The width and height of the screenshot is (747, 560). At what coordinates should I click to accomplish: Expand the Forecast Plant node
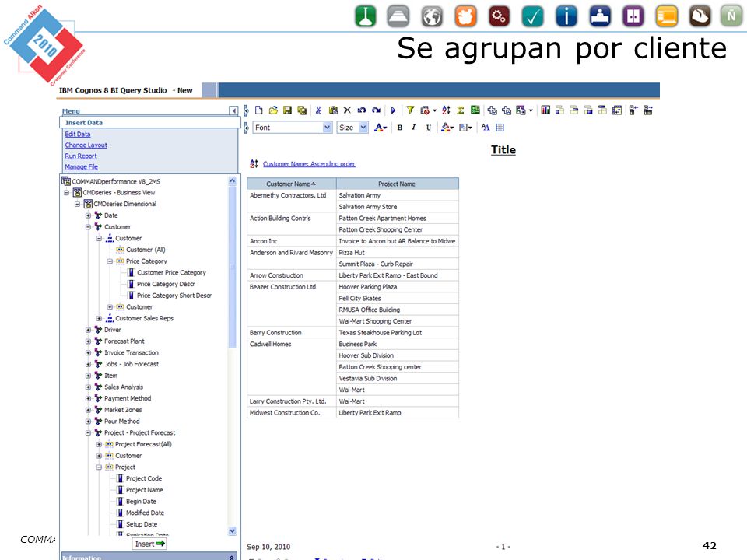pos(88,341)
